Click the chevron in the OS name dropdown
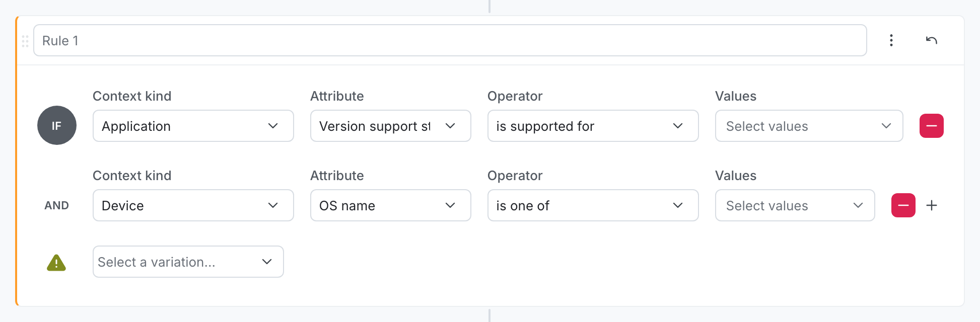Screen dimensions: 980x322 450,205
